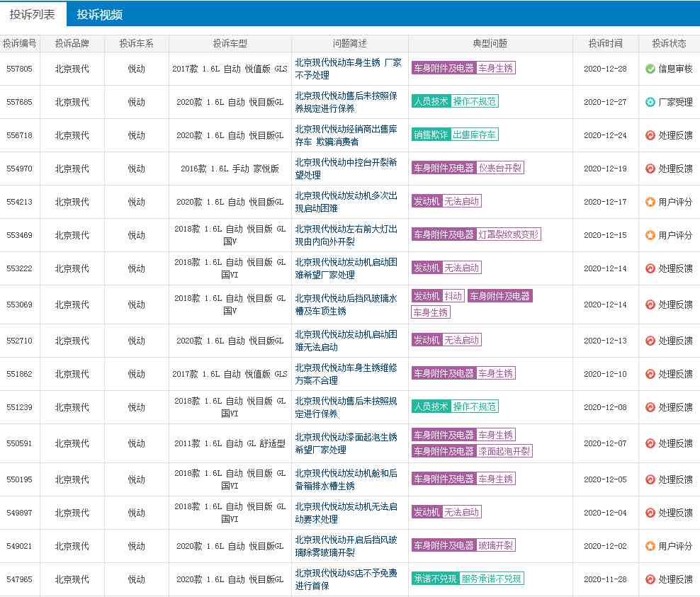
Task: Click the 漆面起泡开裂 tag
Action: 504,452
